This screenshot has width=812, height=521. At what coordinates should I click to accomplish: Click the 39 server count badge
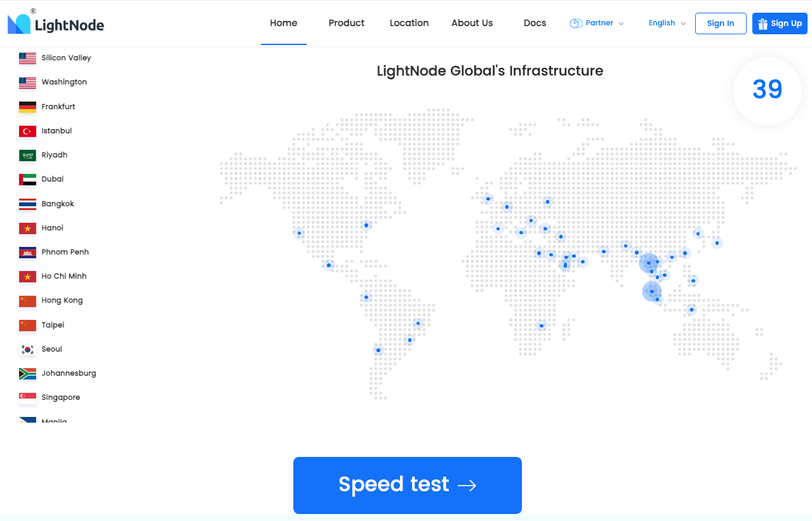click(767, 91)
